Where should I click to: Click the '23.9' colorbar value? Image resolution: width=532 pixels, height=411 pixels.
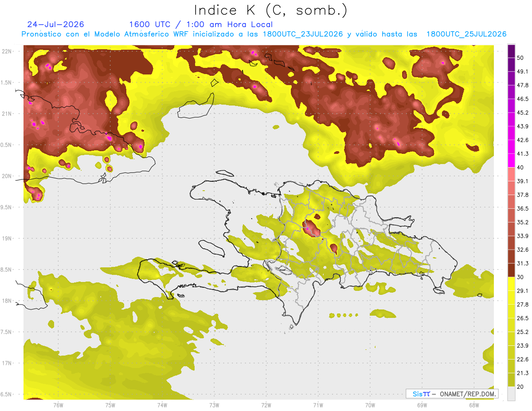[x=523, y=346]
